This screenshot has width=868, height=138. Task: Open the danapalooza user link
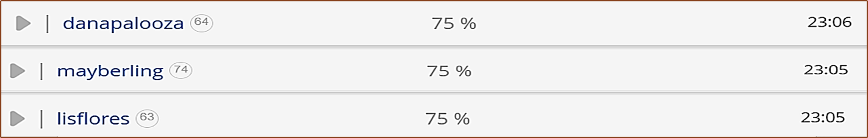click(123, 24)
